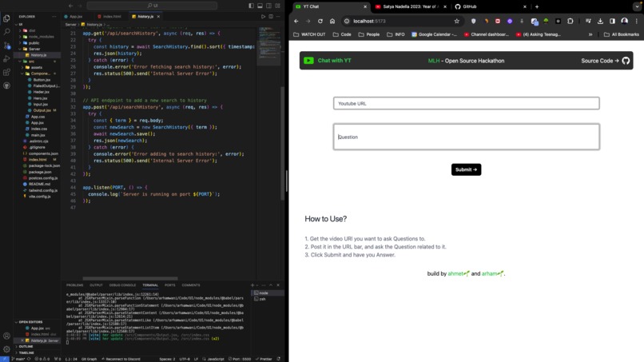Click the Question text area

(x=466, y=137)
